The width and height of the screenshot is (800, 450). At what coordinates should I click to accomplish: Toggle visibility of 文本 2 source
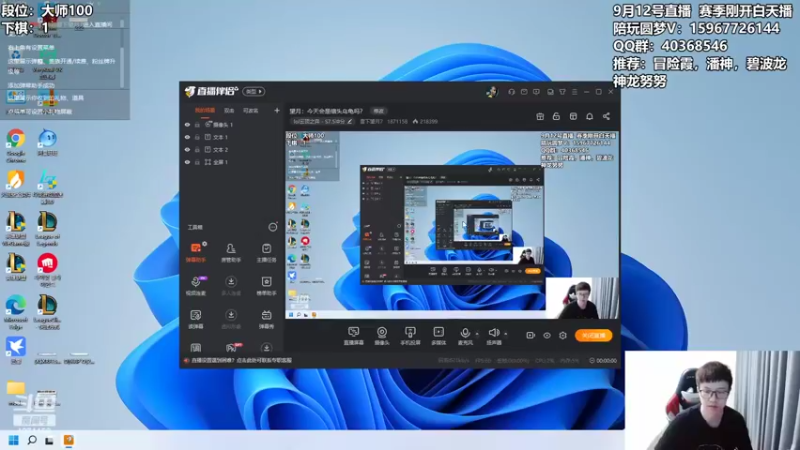click(187, 149)
